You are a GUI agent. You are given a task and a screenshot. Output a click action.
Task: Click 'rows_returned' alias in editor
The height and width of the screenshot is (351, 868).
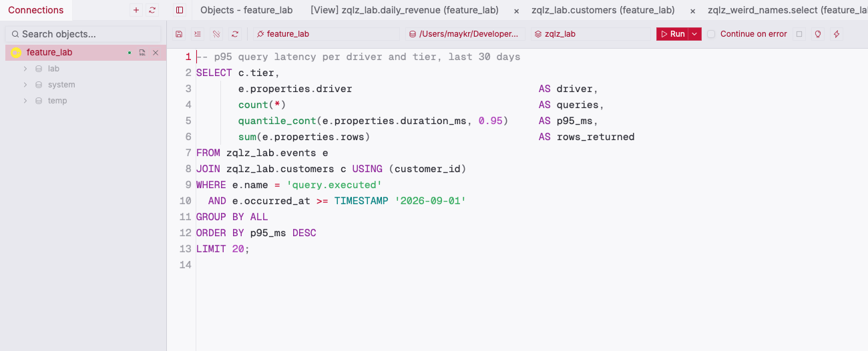coord(596,137)
